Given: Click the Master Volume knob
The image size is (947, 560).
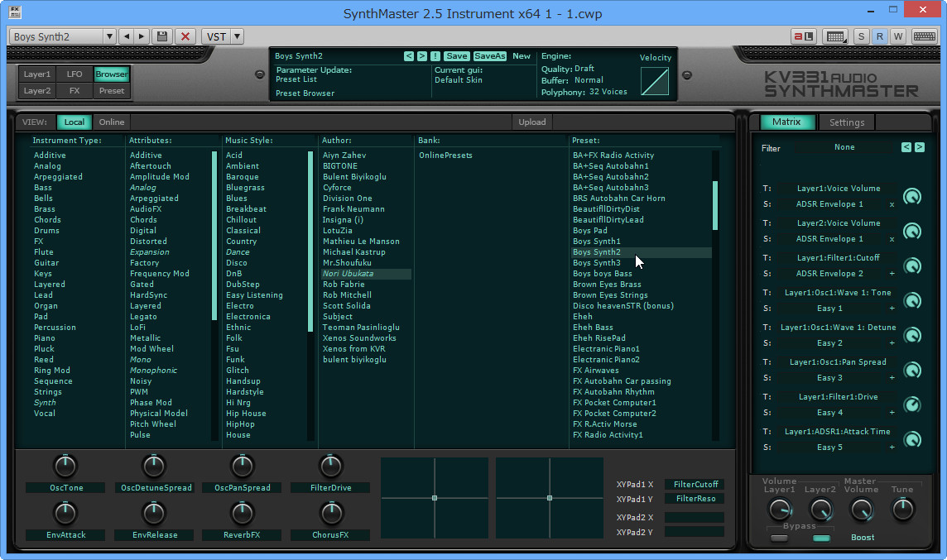Looking at the screenshot, I should click(861, 510).
